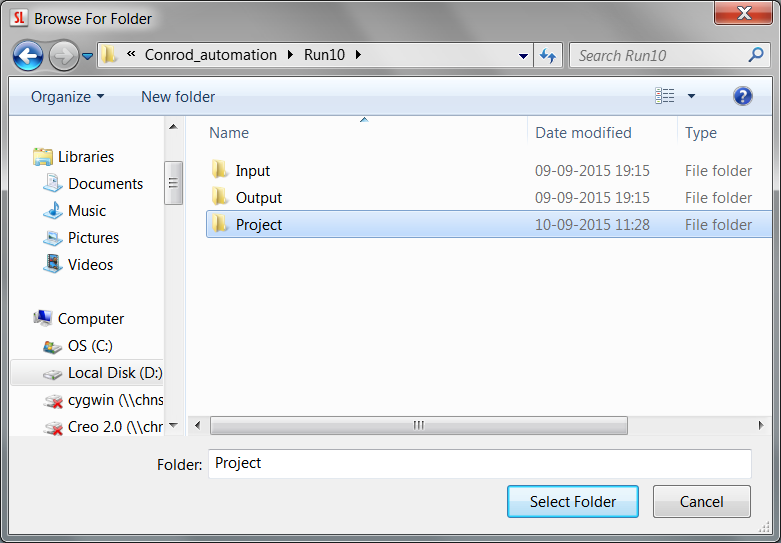Open the recent locations dropdown arrow

coord(88,56)
